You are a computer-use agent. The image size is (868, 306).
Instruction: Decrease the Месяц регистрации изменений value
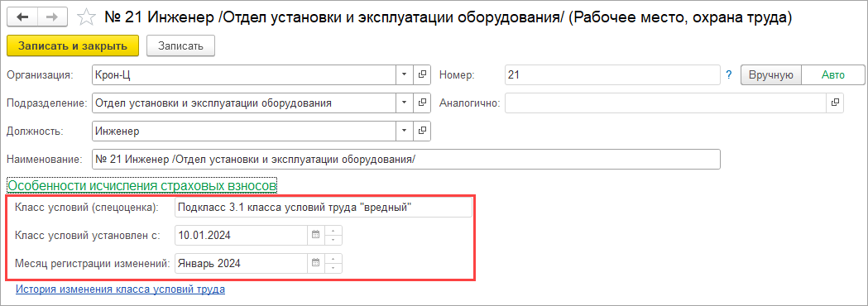click(x=333, y=269)
